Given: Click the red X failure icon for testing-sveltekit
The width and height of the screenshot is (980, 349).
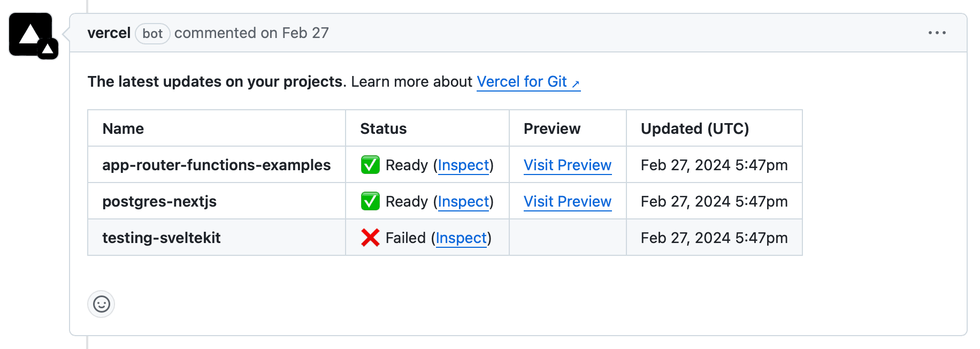Looking at the screenshot, I should [371, 238].
